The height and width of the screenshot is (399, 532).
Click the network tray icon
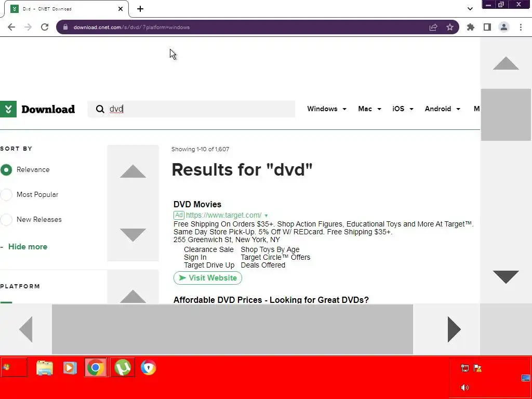pyautogui.click(x=465, y=368)
